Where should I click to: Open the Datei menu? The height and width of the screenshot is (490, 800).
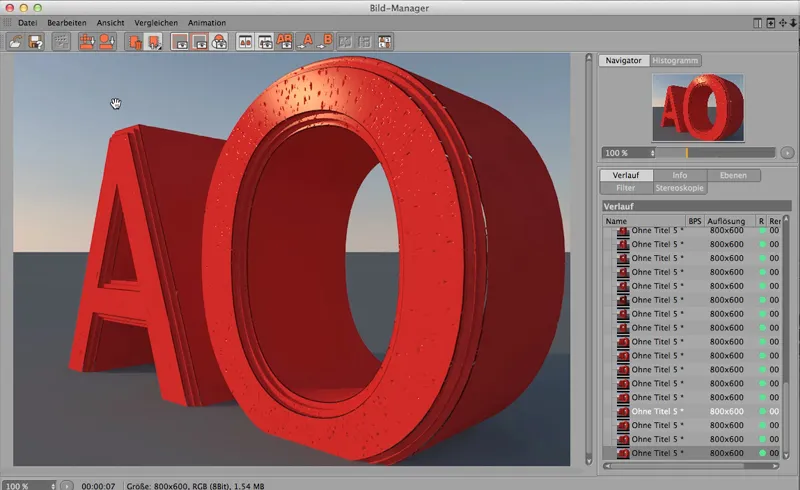pos(28,23)
